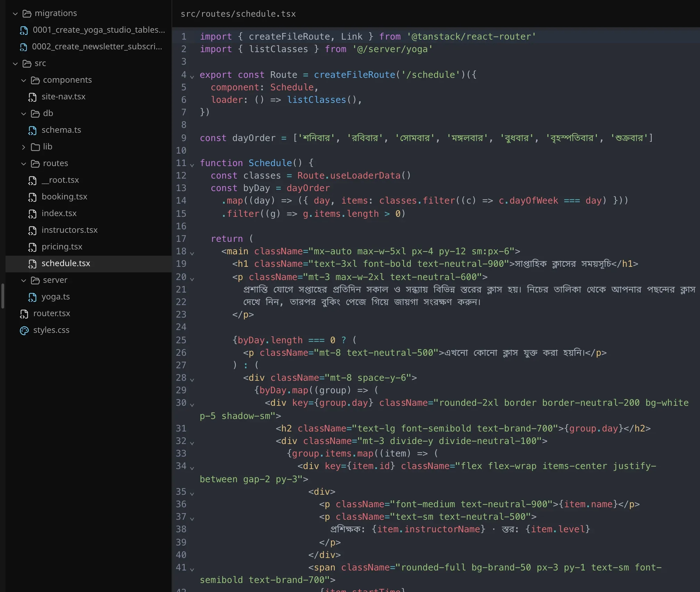Image resolution: width=700 pixels, height=592 pixels.
Task: Open the instructors.tsx file
Action: click(x=89, y=230)
